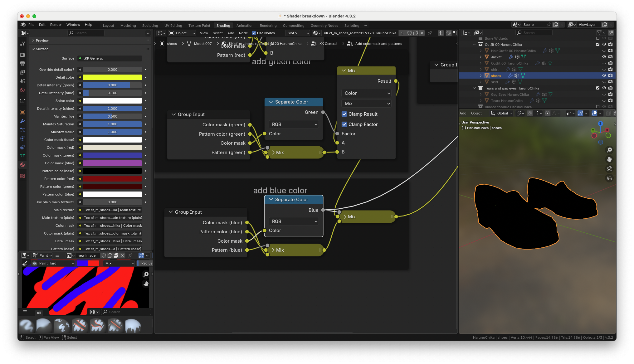The image size is (634, 364).
Task: Open the Color data type dropdown in the Mix node
Action: click(367, 93)
